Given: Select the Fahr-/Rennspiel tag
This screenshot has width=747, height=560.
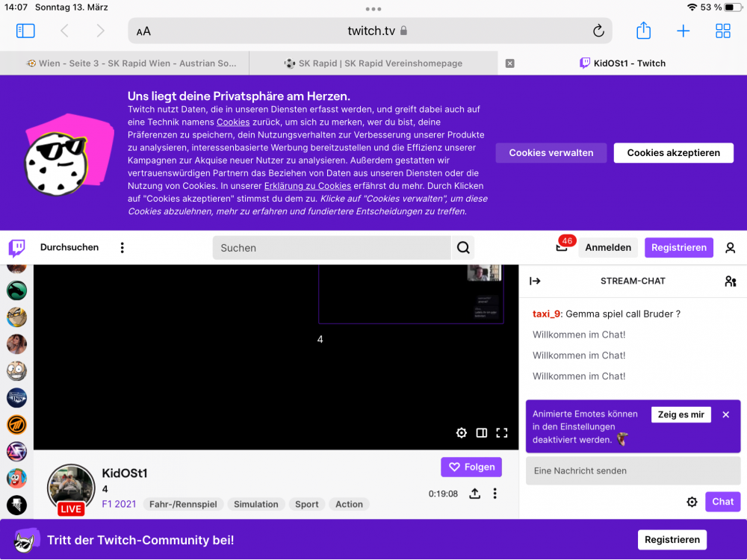Looking at the screenshot, I should click(183, 504).
